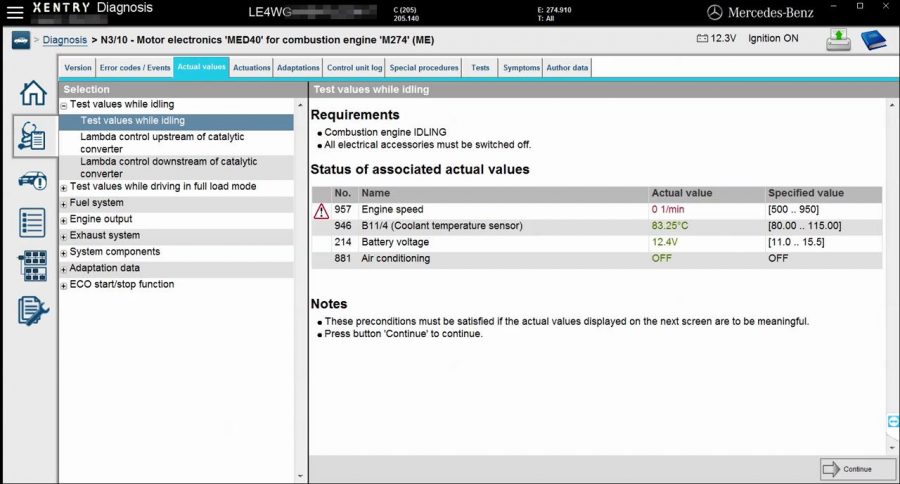Open the vehicle warning sidebar icon
900x484 pixels.
tap(33, 181)
